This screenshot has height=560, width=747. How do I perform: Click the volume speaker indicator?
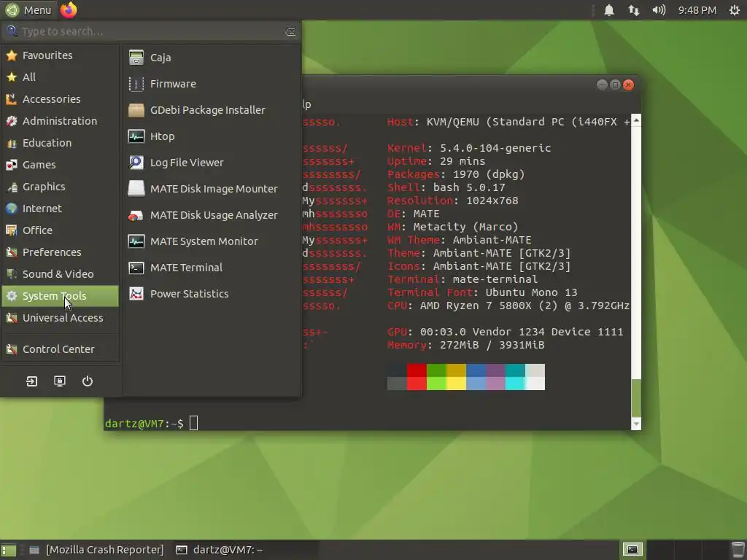pos(659,10)
